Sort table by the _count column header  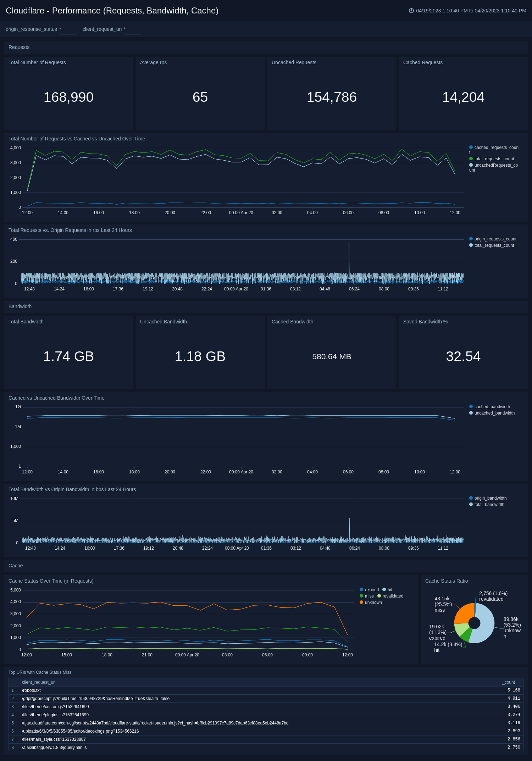[x=509, y=682]
